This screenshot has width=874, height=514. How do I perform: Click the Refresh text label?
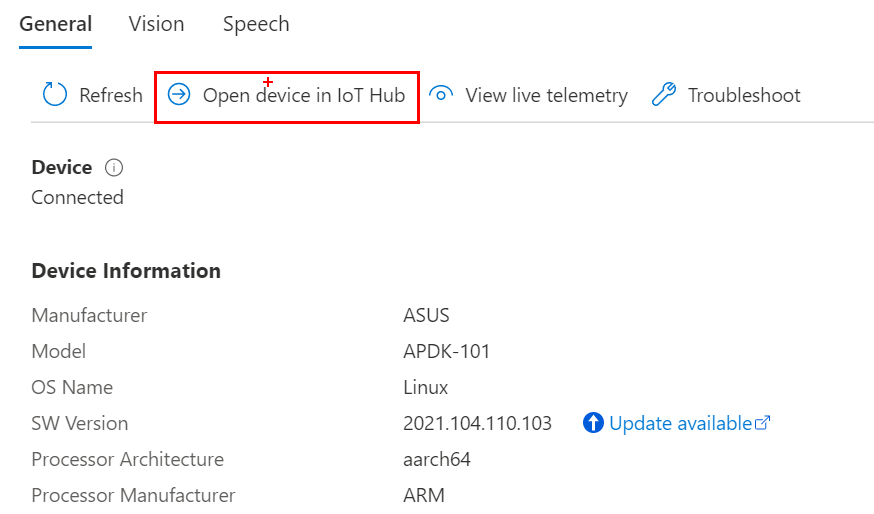pos(111,95)
